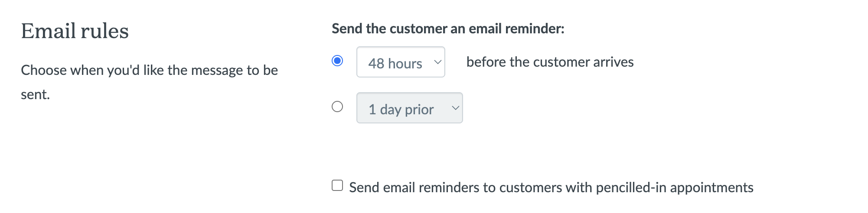This screenshot has height=213, width=868.
Task: Choose the 1 day prior radio option
Action: pos(337,106)
